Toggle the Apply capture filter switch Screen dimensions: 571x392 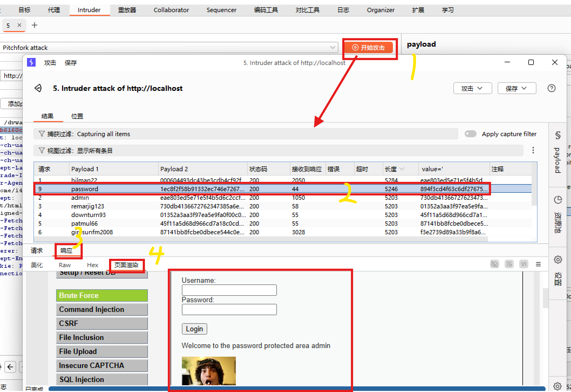pos(470,134)
